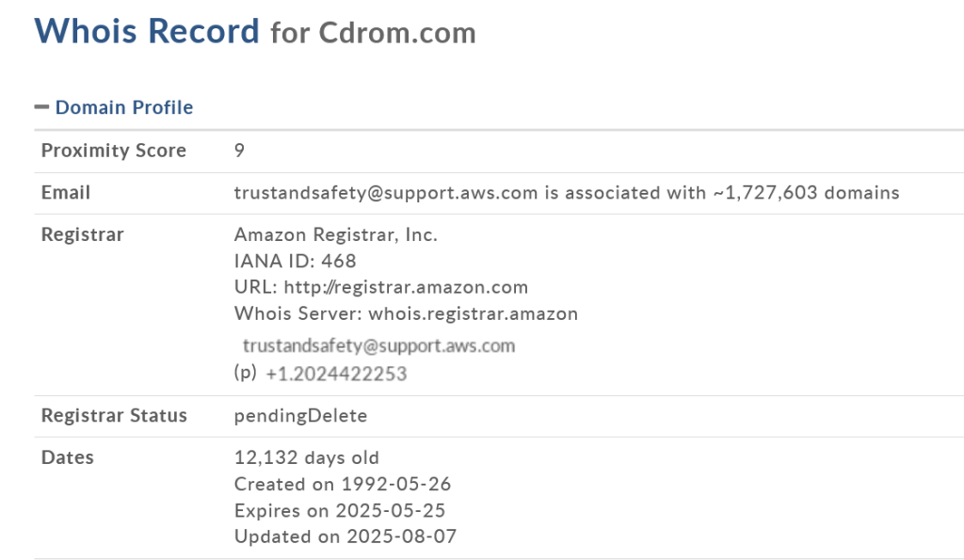The width and height of the screenshot is (964, 560).
Task: Click the Whois Record page title
Action: [x=147, y=31]
